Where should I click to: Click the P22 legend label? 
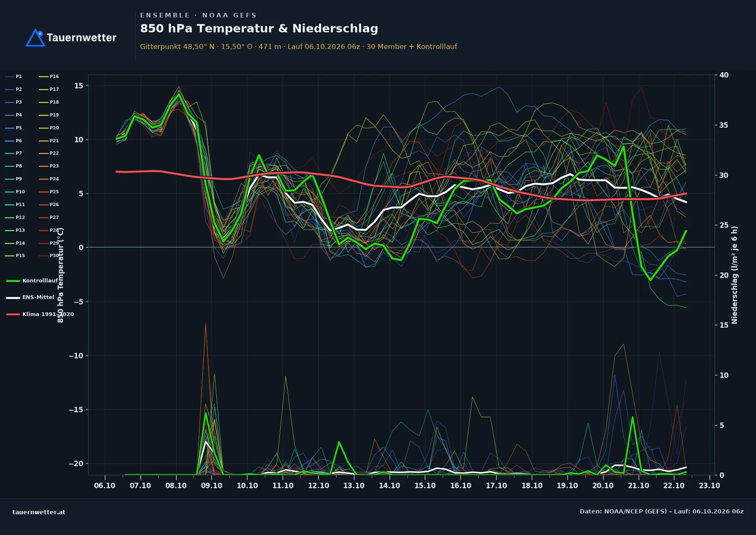tap(54, 153)
